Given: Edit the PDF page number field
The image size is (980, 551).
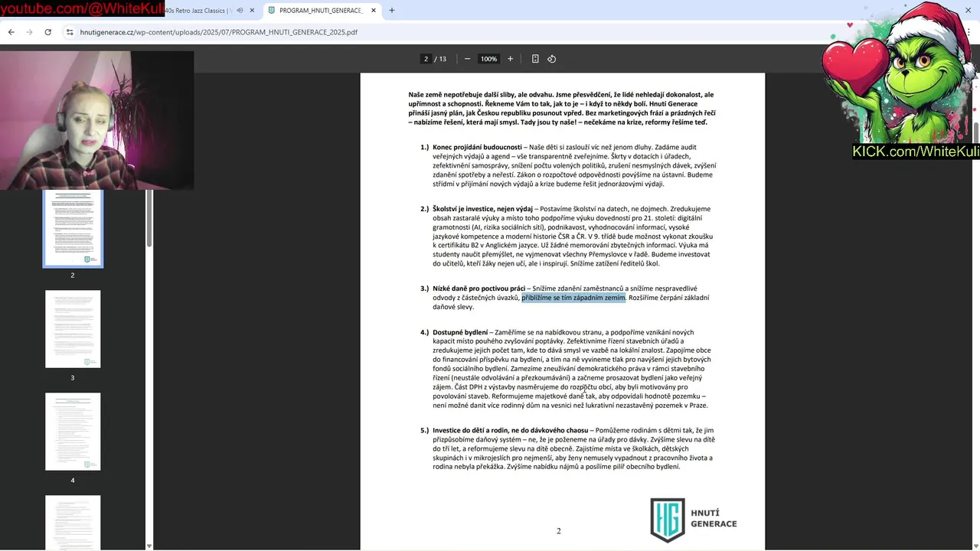Looking at the screenshot, I should click(426, 59).
